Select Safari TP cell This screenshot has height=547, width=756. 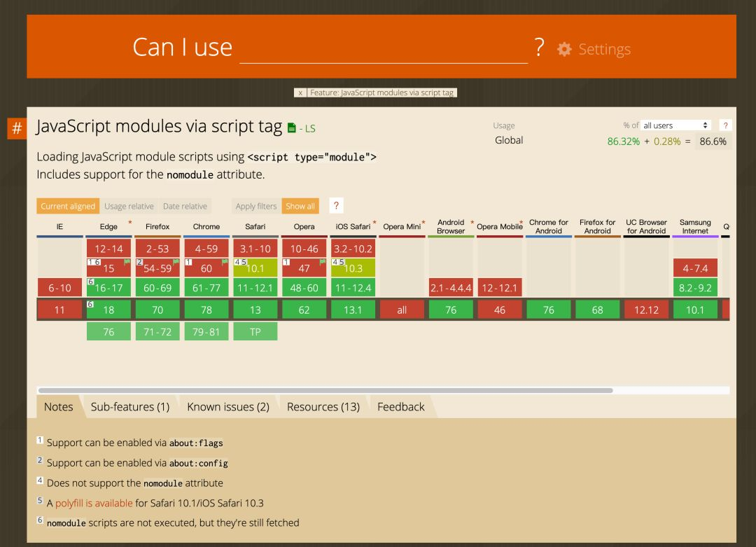tap(255, 332)
